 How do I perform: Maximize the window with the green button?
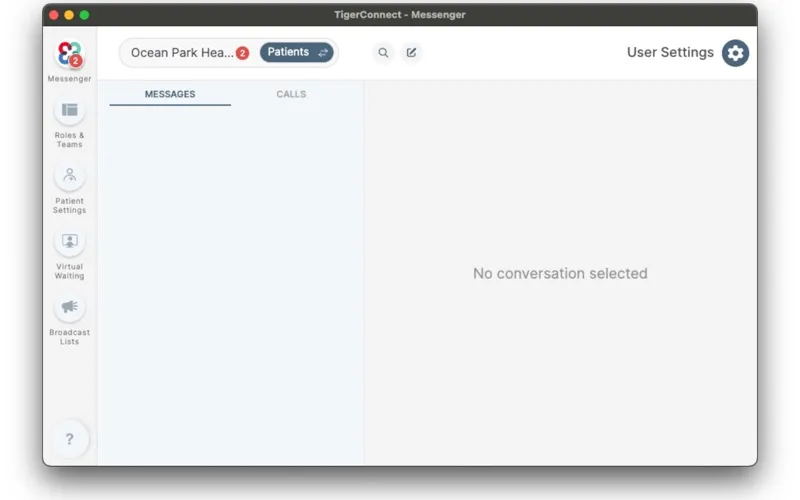click(x=84, y=15)
